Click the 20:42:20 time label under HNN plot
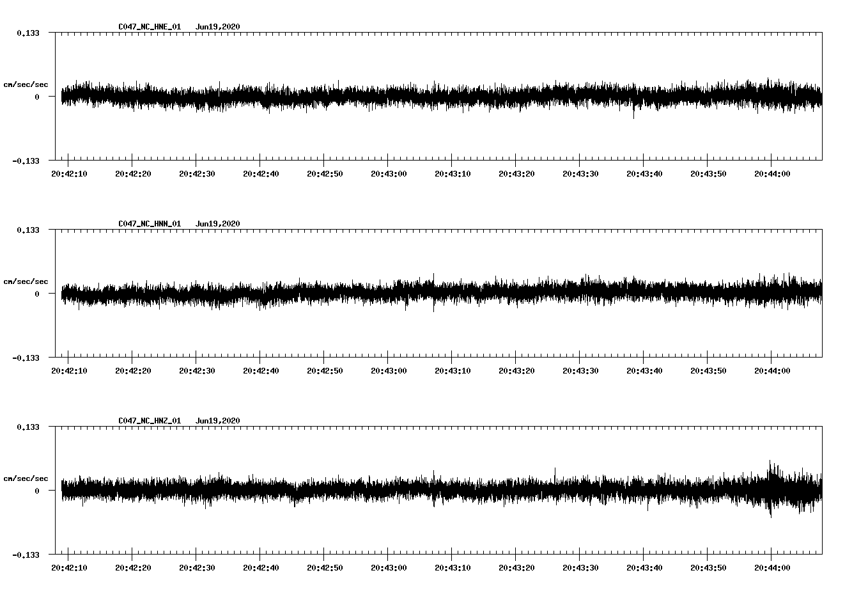Image resolution: width=868 pixels, height=591 pixels. pyautogui.click(x=133, y=371)
